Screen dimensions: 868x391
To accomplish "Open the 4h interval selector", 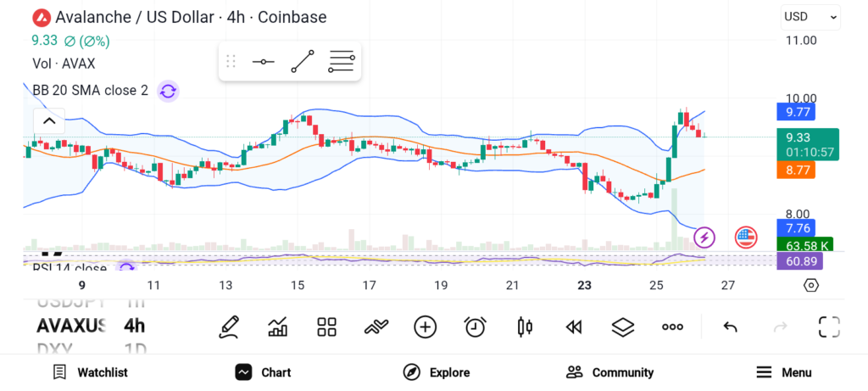I will [134, 326].
